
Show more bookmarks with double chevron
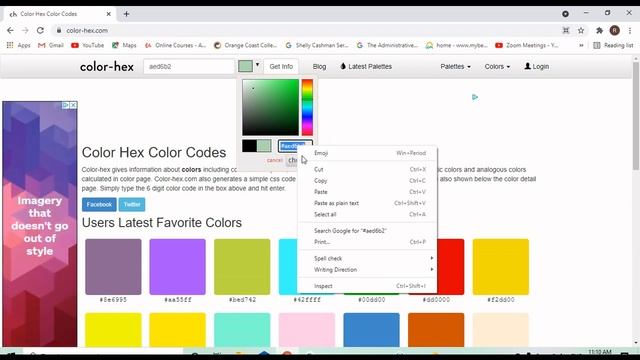pyautogui.click(x=581, y=45)
